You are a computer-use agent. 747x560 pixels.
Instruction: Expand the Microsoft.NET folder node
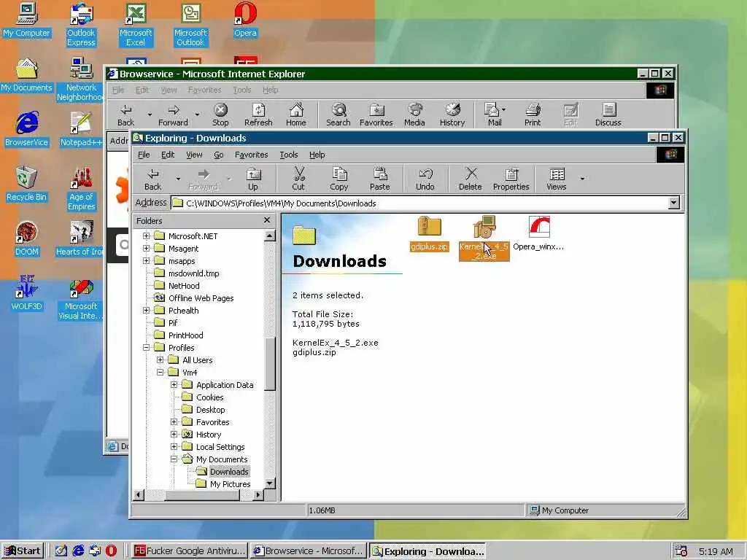(x=146, y=236)
